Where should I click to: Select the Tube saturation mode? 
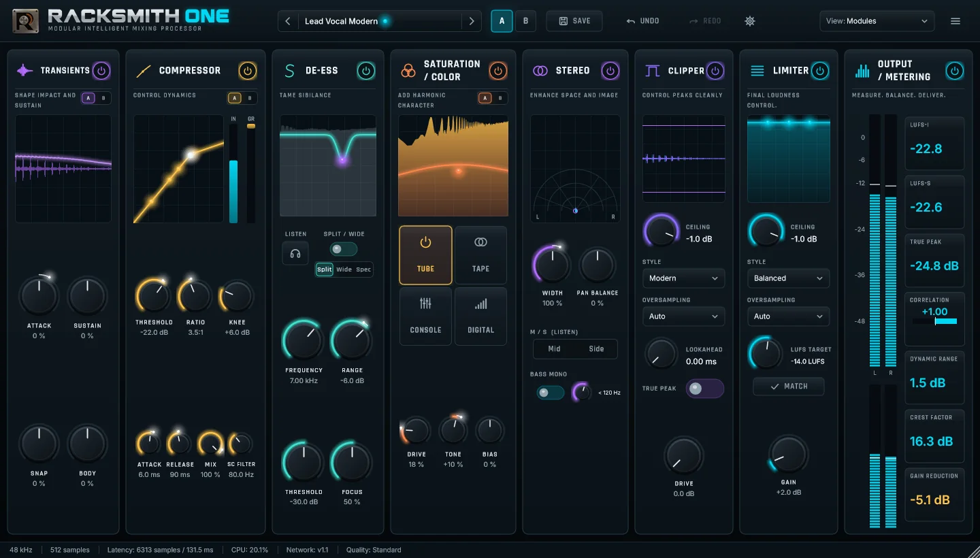tap(425, 255)
